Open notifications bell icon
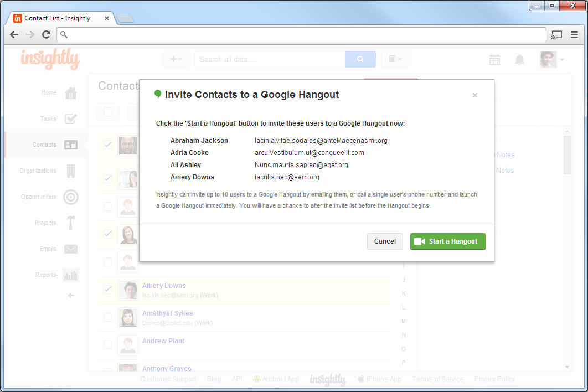This screenshot has width=588, height=392. pos(519,60)
